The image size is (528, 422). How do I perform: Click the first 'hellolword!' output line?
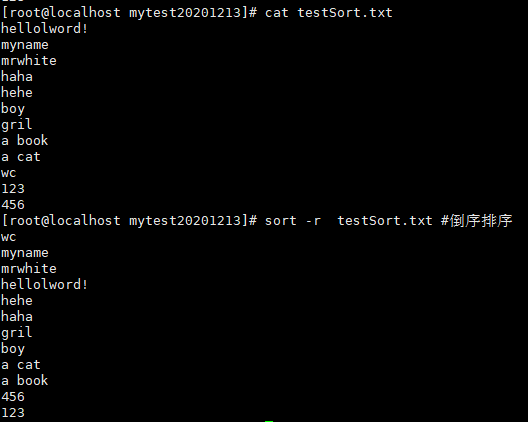44,29
